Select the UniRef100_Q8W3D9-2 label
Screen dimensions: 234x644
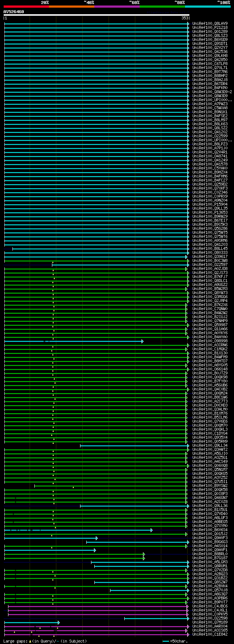212,92
